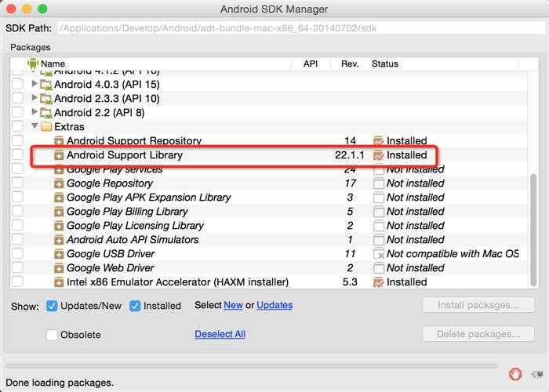The image size is (549, 392).
Task: Collapse the Extras node
Action: point(35,125)
